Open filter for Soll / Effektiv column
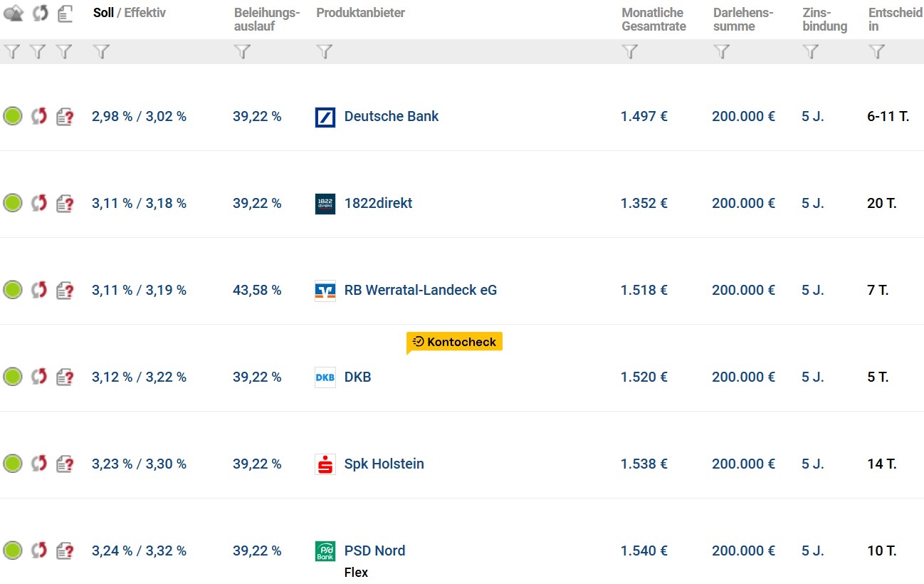This screenshot has width=924, height=584. point(102,51)
